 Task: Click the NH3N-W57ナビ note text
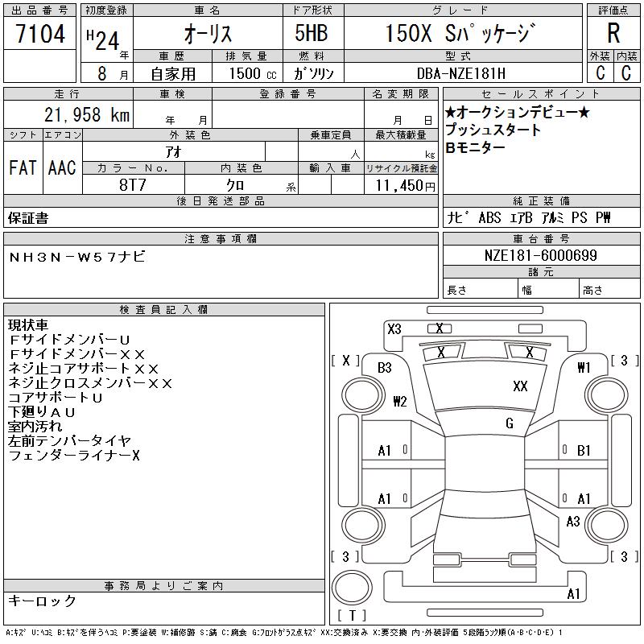click(78, 256)
